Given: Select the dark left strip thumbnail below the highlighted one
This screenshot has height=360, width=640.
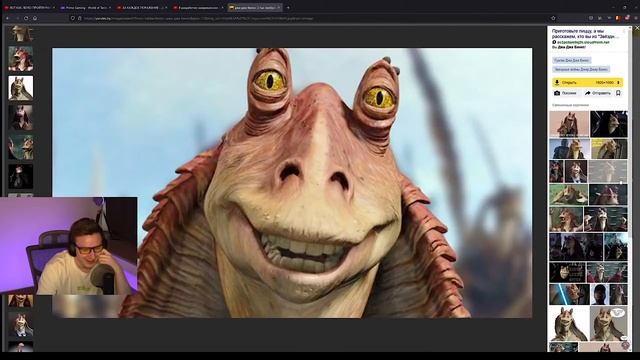Looking at the screenshot, I should [x=20, y=118].
